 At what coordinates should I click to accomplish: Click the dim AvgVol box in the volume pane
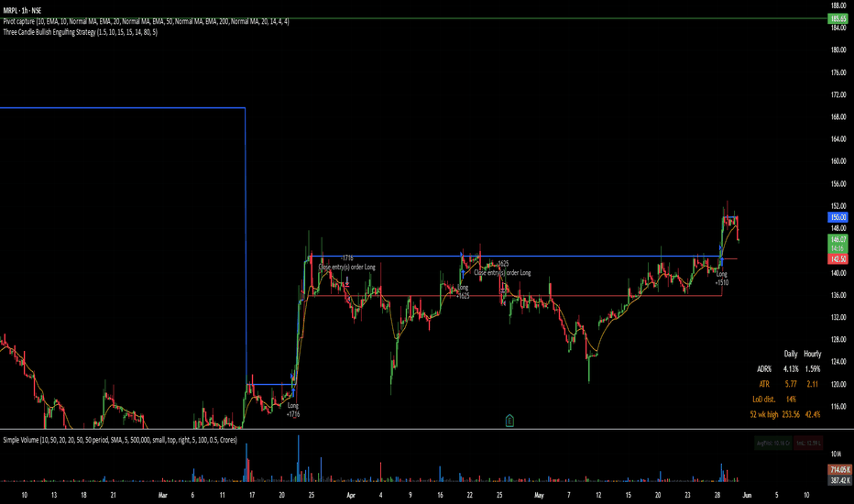(x=773, y=443)
